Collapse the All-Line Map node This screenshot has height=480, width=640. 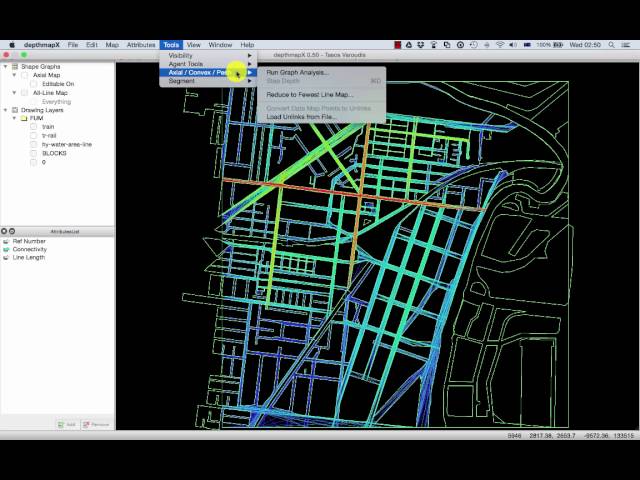pos(14,93)
